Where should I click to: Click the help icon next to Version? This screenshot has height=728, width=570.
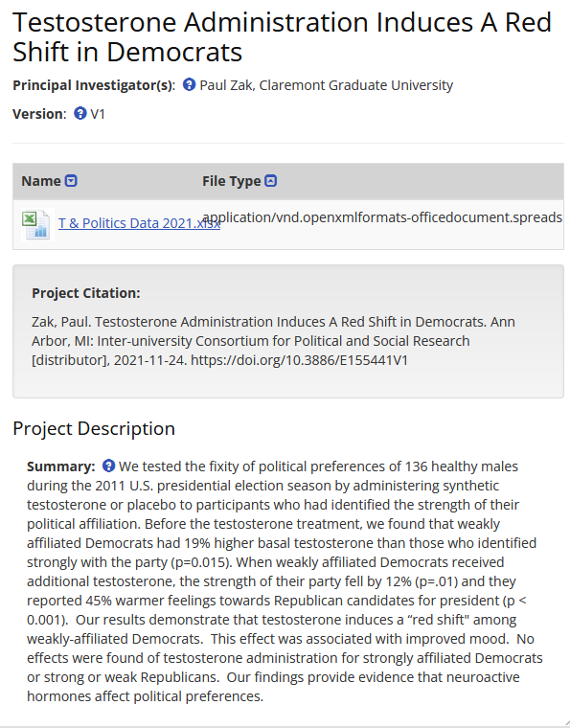click(x=80, y=113)
